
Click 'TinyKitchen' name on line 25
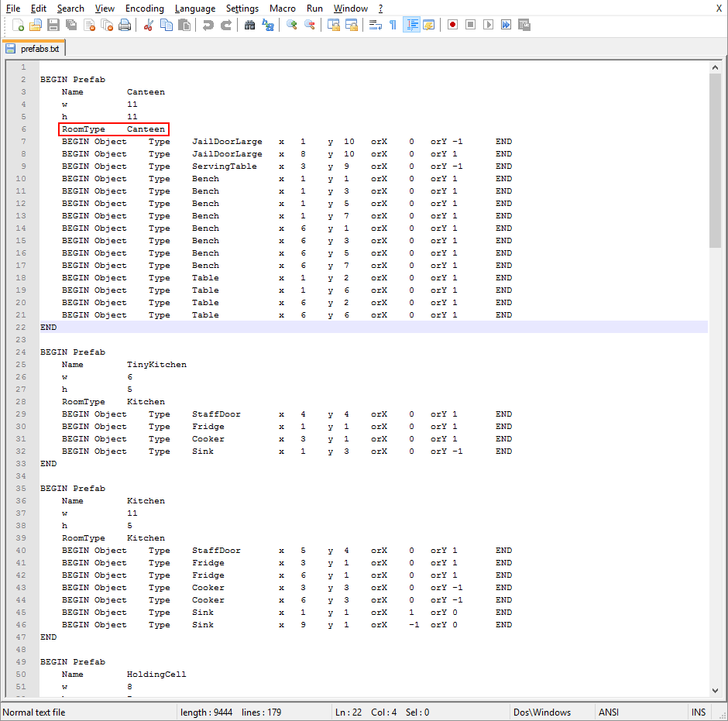pyautogui.click(x=156, y=365)
